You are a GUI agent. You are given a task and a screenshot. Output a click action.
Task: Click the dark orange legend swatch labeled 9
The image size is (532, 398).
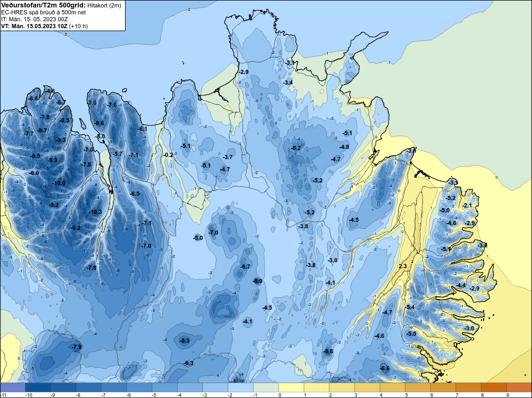(x=519, y=387)
